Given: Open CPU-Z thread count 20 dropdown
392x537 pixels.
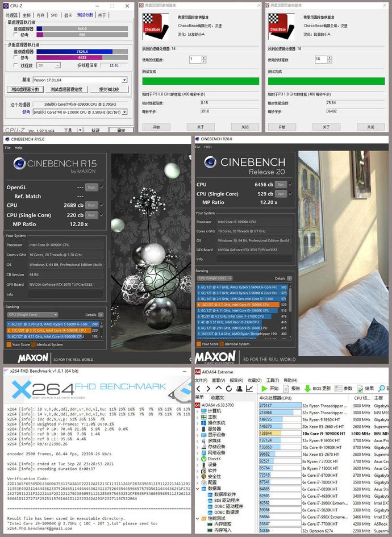Looking at the screenshot, I should (57, 65).
